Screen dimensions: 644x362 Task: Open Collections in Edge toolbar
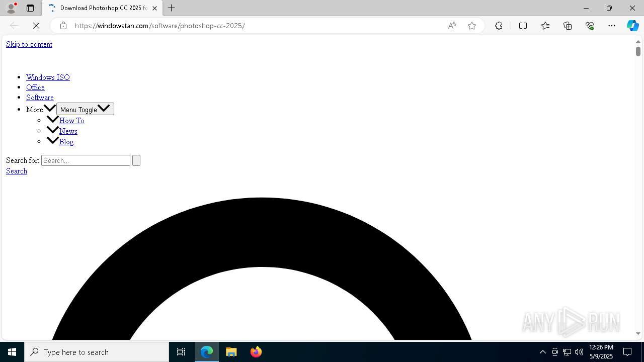pos(568,26)
